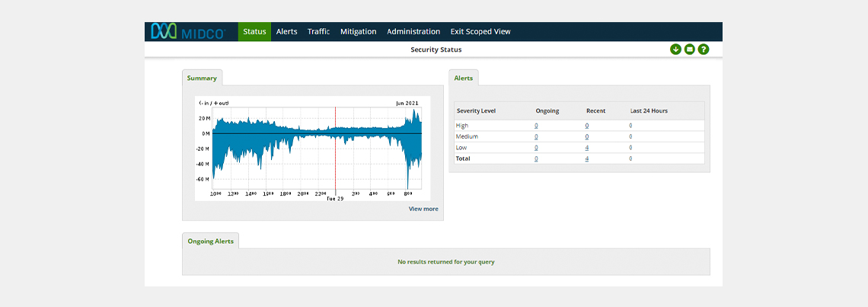Select Traffic in the navigation bar
The image size is (868, 307).
[x=318, y=32]
